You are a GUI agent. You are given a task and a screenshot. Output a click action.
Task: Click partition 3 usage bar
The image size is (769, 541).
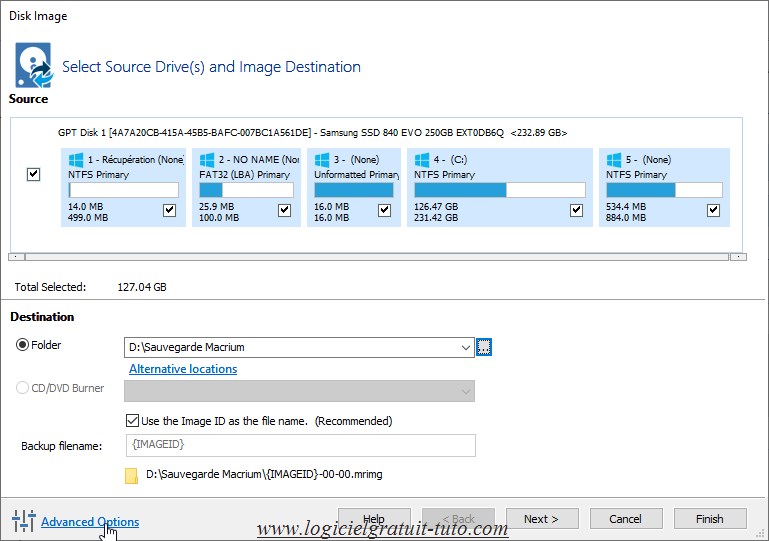(354, 190)
